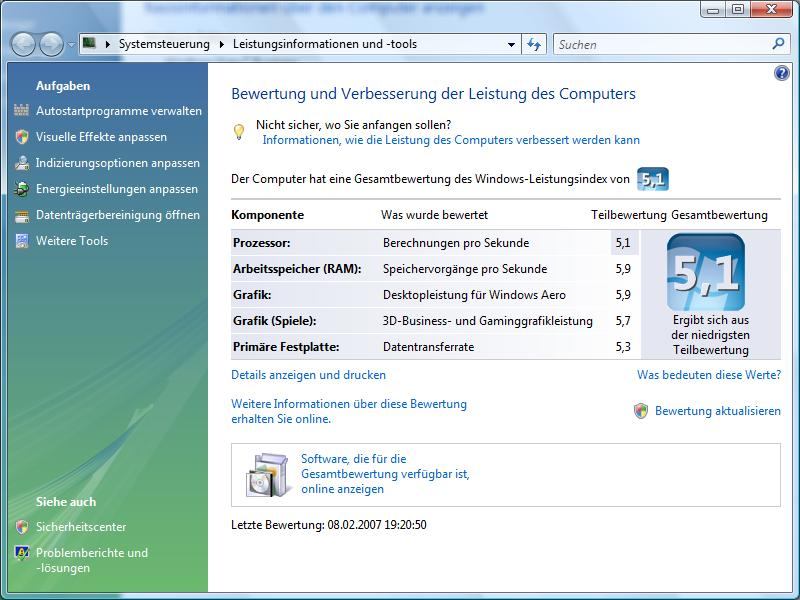Click the Problemberichte und -lösungen icon
Viewport: 800px width, 600px height.
tap(21, 554)
